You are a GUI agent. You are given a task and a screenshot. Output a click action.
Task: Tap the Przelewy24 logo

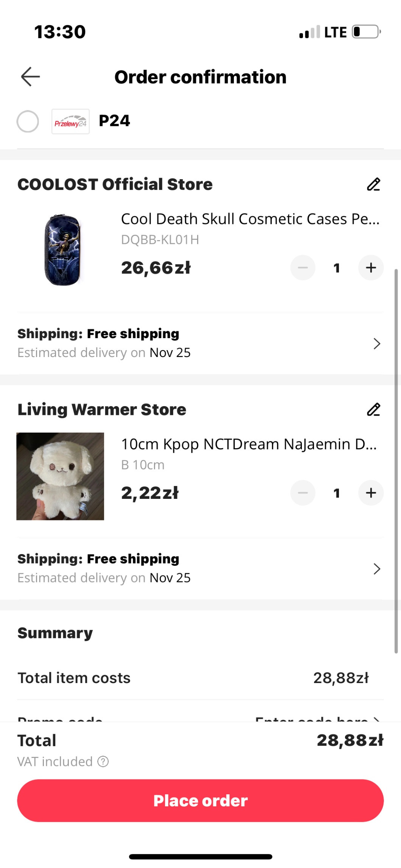tap(70, 121)
